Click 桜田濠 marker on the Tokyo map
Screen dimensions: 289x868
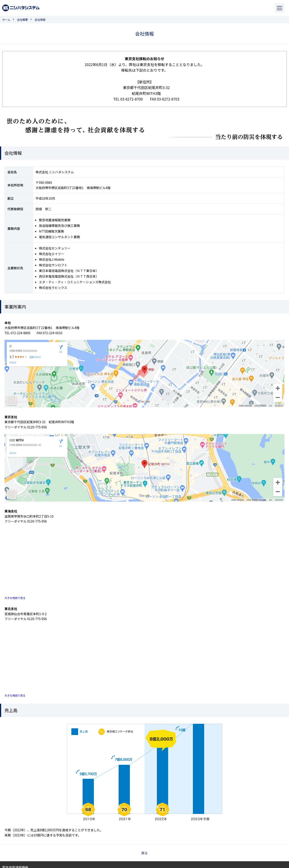239,479
